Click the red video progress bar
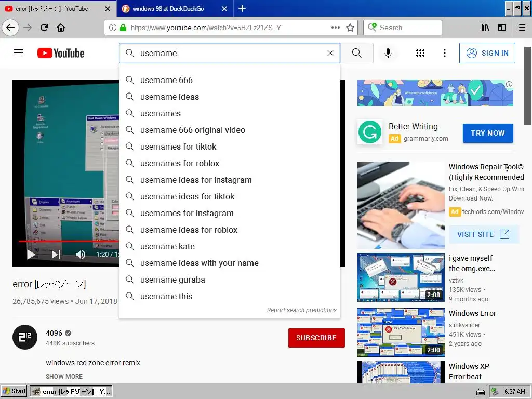This screenshot has height=399, width=532. (x=69, y=241)
